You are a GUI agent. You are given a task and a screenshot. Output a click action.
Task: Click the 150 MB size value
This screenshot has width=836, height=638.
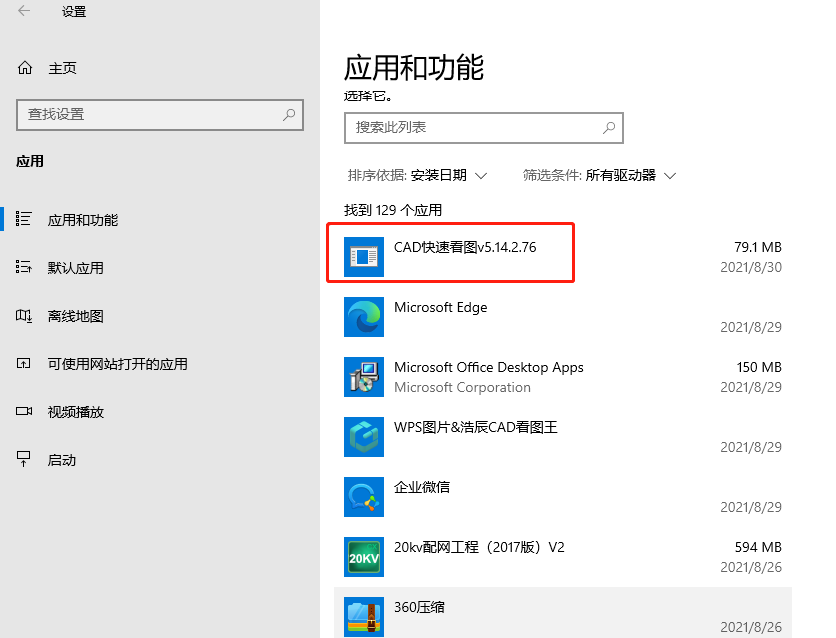pyautogui.click(x=759, y=367)
